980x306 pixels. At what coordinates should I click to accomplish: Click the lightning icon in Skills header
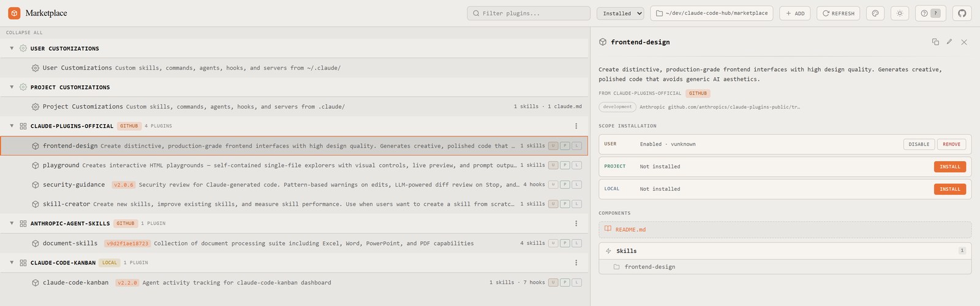608,251
